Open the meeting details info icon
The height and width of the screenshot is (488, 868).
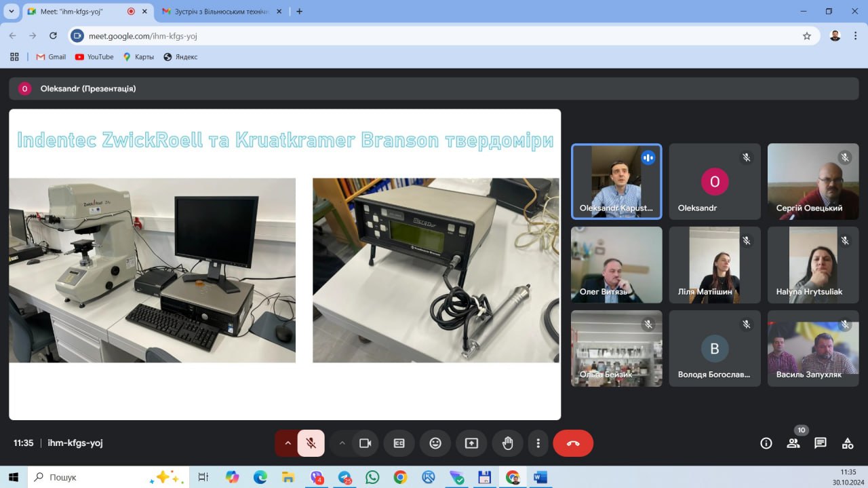(x=766, y=443)
